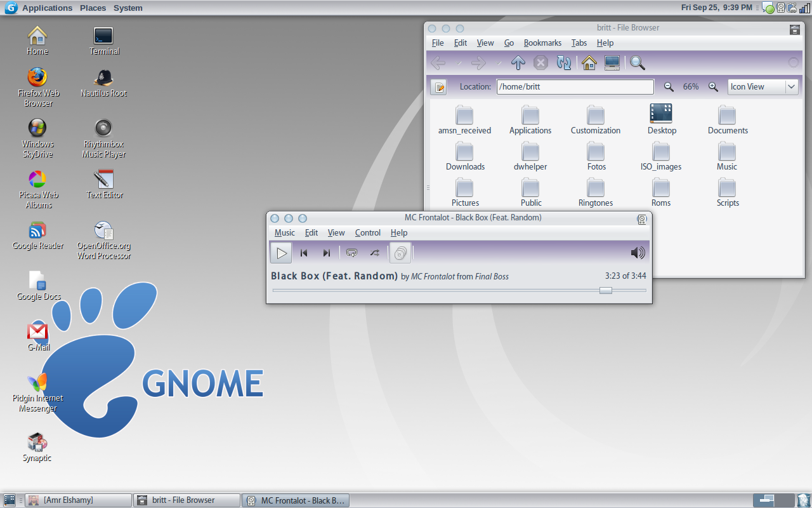
Task: Open the Places menu in top panel
Action: click(x=93, y=8)
